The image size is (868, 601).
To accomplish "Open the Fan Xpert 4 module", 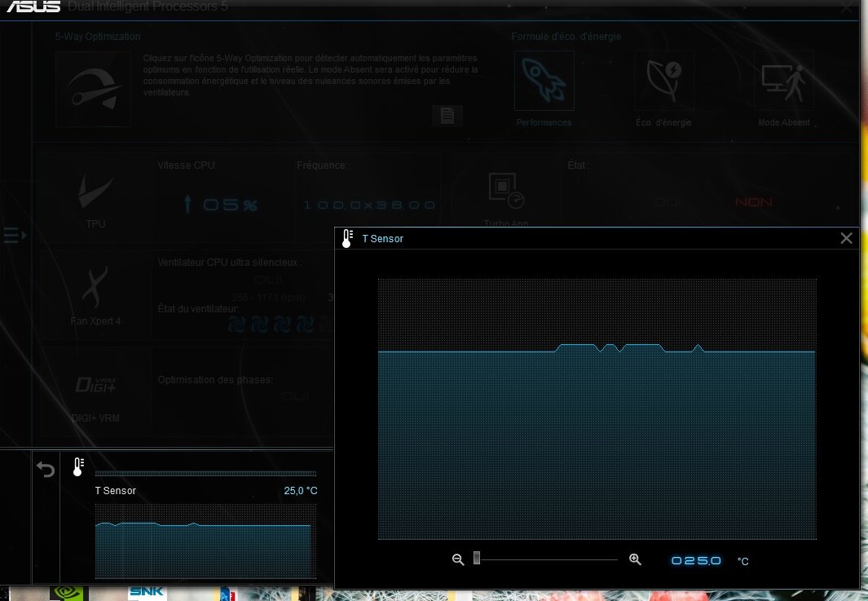I will [95, 288].
